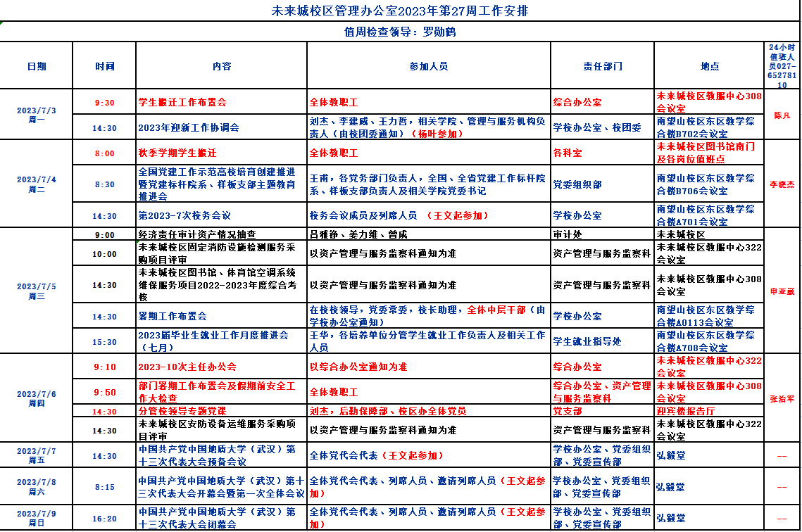Select the 未来城校区图书馆南门及各岗位值班点 cell
802x532 pixels.
709,153
